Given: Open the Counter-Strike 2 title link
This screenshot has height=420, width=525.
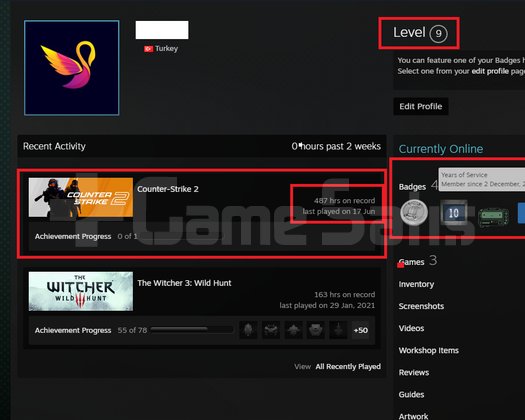Looking at the screenshot, I should point(168,189).
